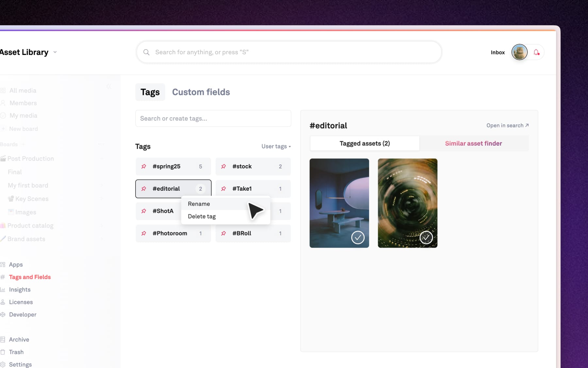Click the pin icon on #Take1
The width and height of the screenshot is (588, 368).
pos(223,189)
